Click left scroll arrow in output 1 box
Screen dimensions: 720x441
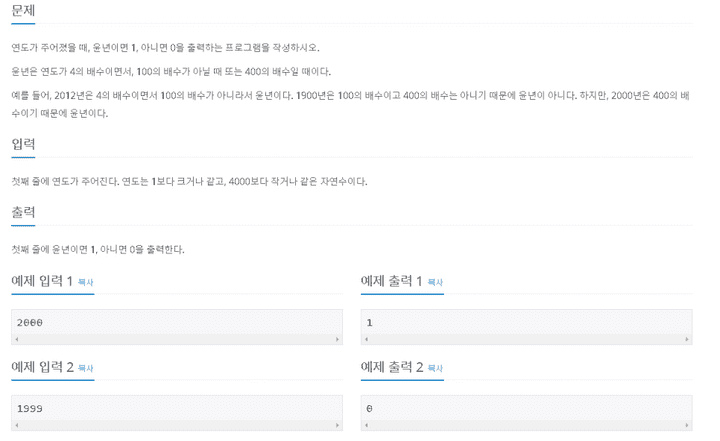[x=366, y=339]
